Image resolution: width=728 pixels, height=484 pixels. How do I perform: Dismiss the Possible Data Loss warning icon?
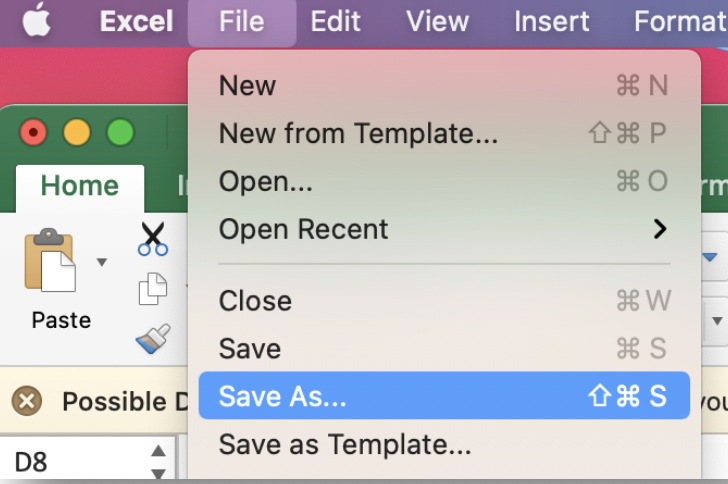(x=27, y=402)
